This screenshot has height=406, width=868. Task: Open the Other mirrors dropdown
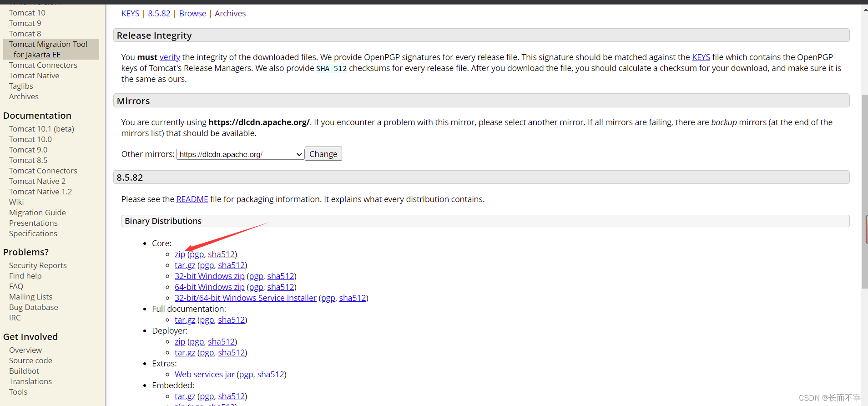(241, 154)
